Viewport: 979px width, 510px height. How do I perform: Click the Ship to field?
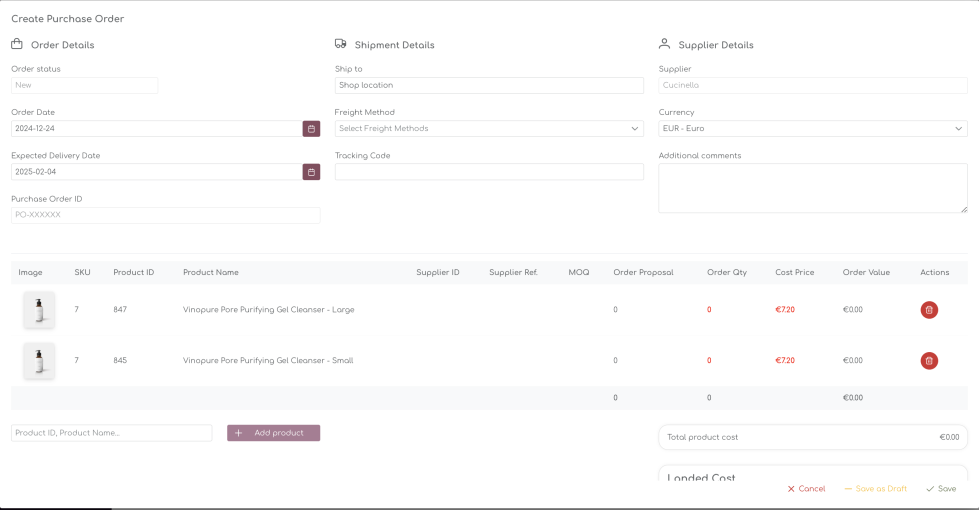point(489,86)
